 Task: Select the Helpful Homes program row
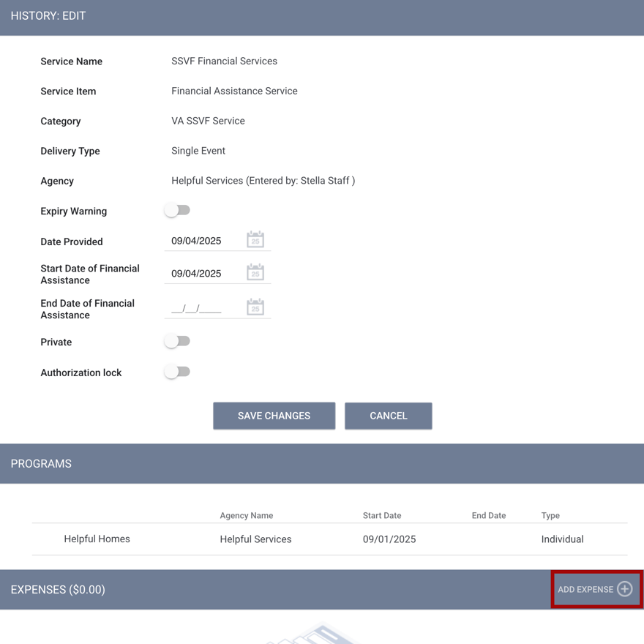97,539
